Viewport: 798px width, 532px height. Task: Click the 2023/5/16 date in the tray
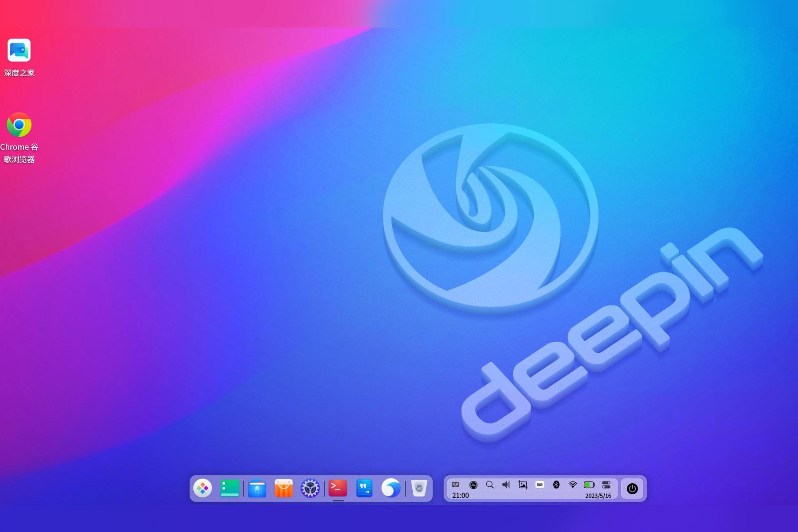(x=598, y=496)
